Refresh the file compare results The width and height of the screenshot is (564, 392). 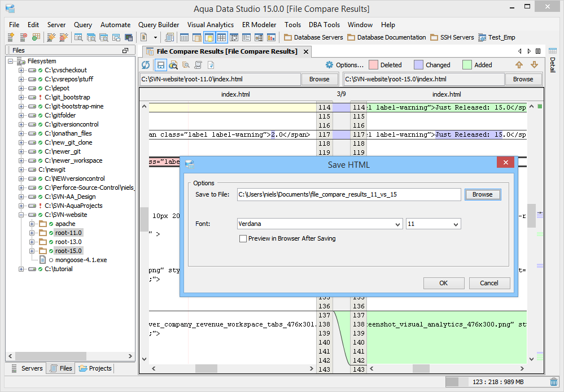[x=146, y=65]
